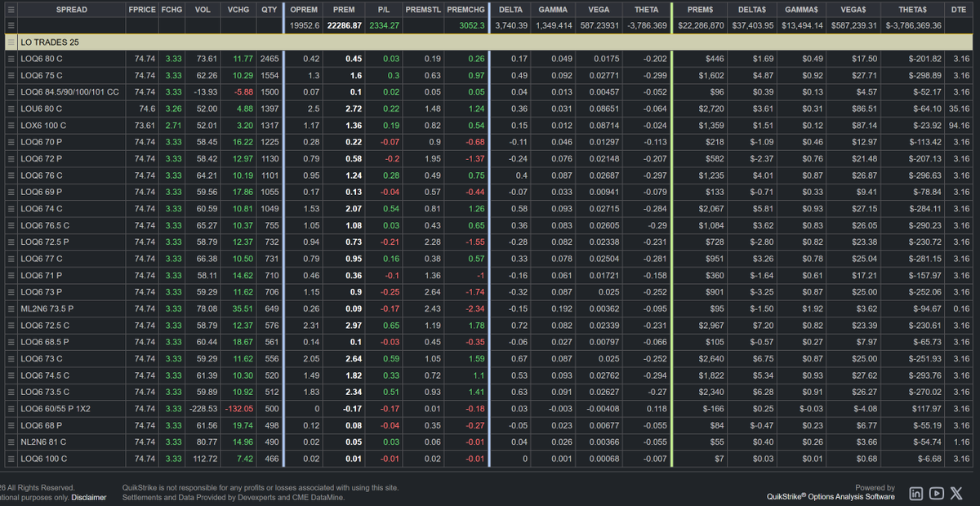The height and width of the screenshot is (506, 980).
Task: Click the THETA column header
Action: (x=647, y=9)
